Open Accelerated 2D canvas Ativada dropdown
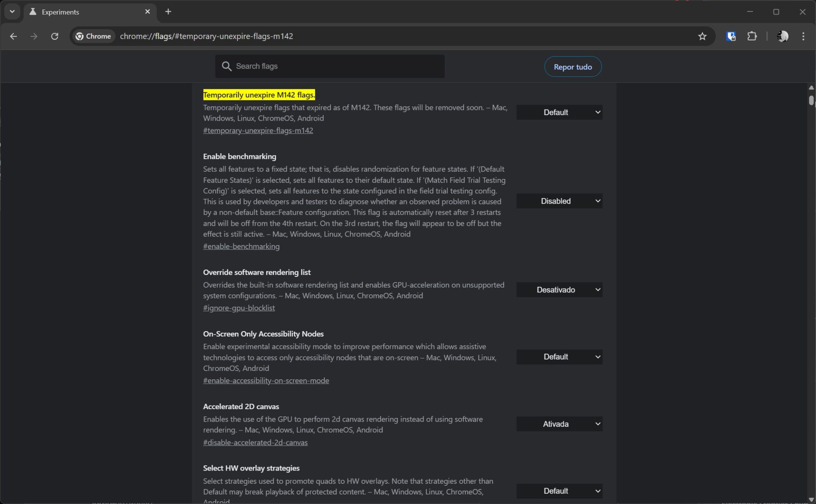 coord(559,424)
